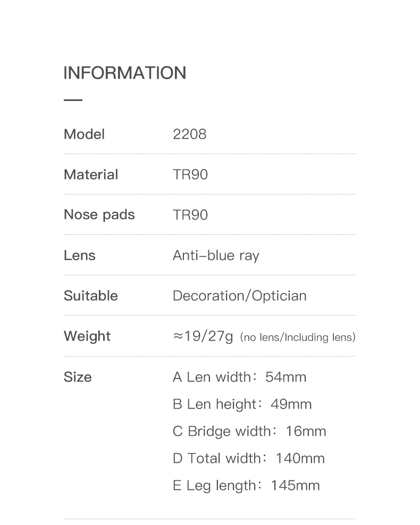Click the D Total width 140mm line
The height and width of the screenshot is (525, 420).
249,459
